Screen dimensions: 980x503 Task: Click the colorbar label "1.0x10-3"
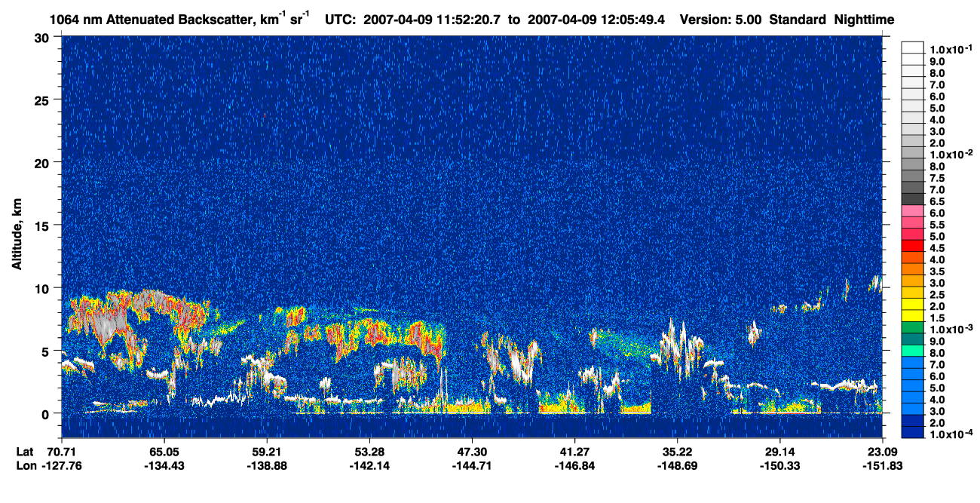pyautogui.click(x=950, y=329)
